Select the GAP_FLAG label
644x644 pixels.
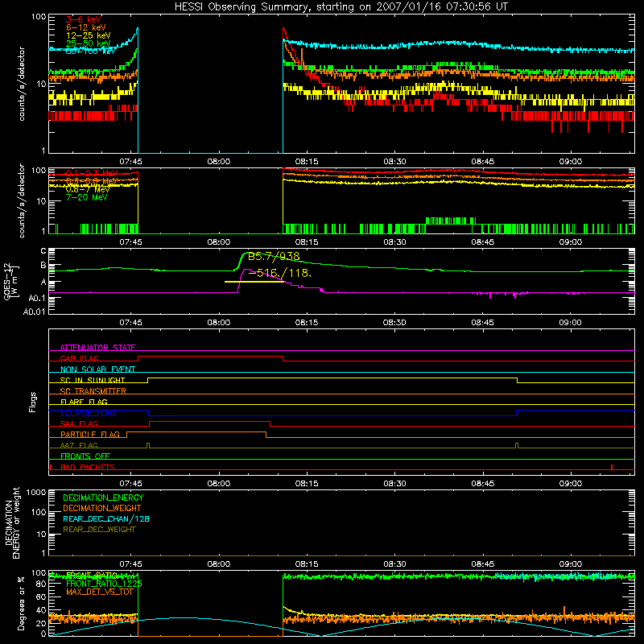(x=79, y=358)
